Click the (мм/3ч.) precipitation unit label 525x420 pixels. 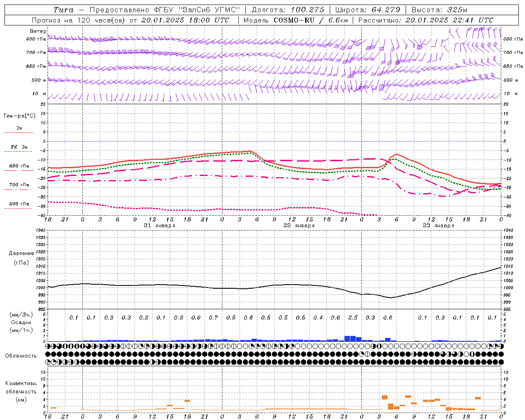[21, 315]
